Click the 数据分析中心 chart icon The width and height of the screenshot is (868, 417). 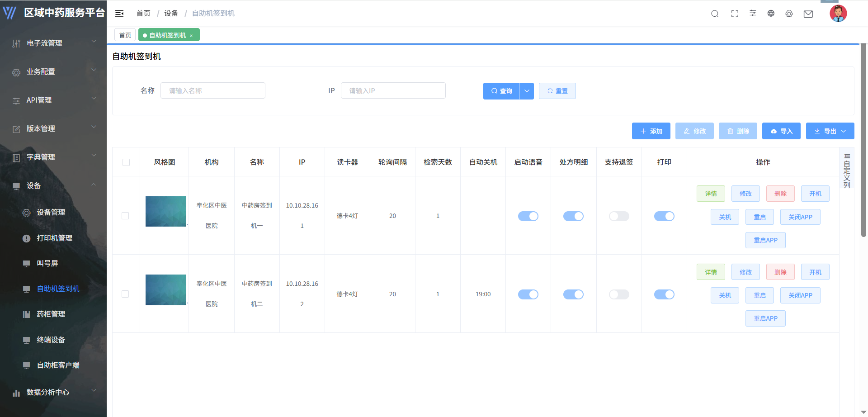click(x=16, y=393)
